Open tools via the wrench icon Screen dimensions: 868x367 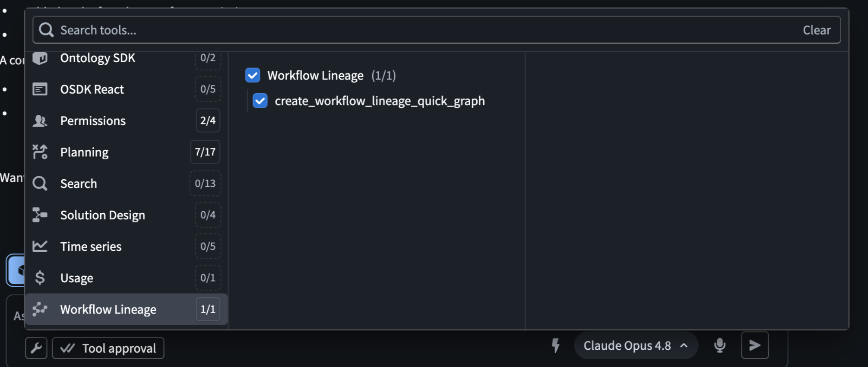click(x=36, y=348)
